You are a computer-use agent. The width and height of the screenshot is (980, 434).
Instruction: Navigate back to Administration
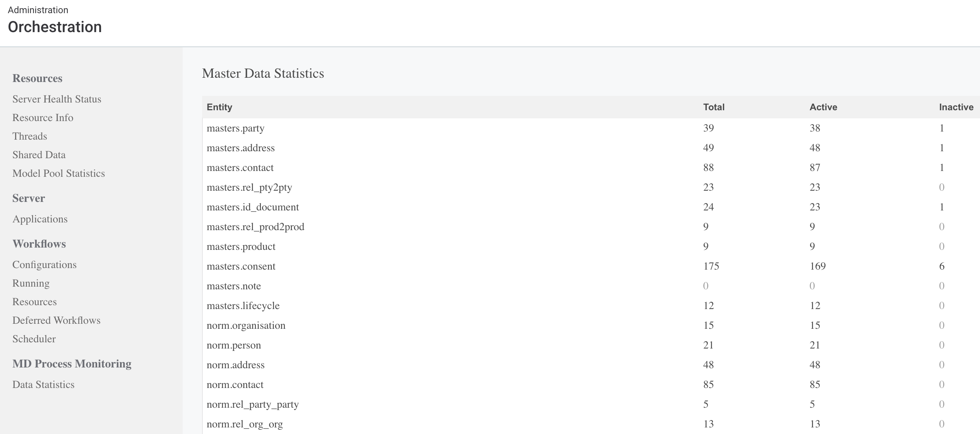[x=38, y=10]
